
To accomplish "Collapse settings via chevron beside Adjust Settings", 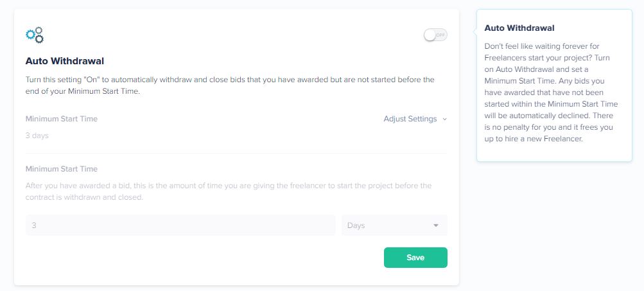I will coord(444,119).
